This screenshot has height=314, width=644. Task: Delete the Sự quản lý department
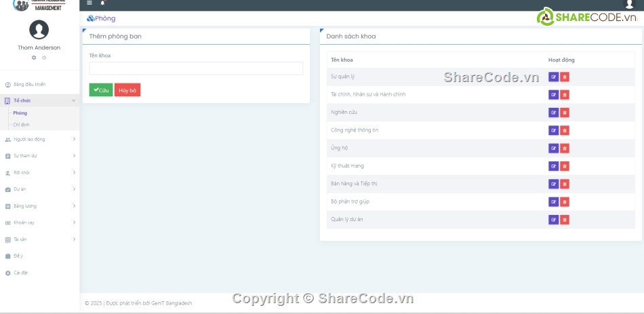564,77
